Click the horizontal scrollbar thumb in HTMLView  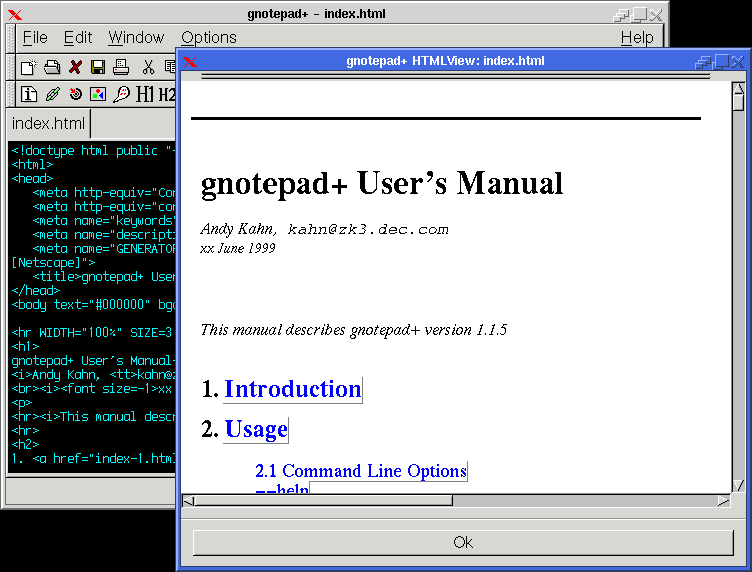point(324,501)
